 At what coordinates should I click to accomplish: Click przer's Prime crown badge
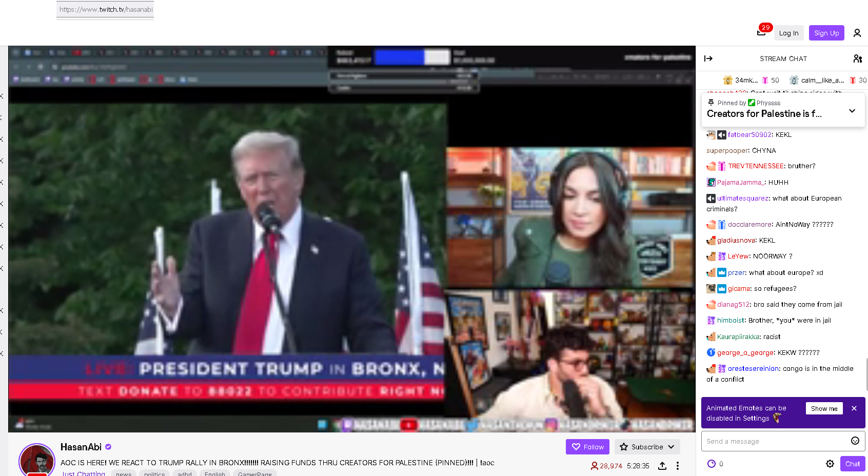click(722, 272)
